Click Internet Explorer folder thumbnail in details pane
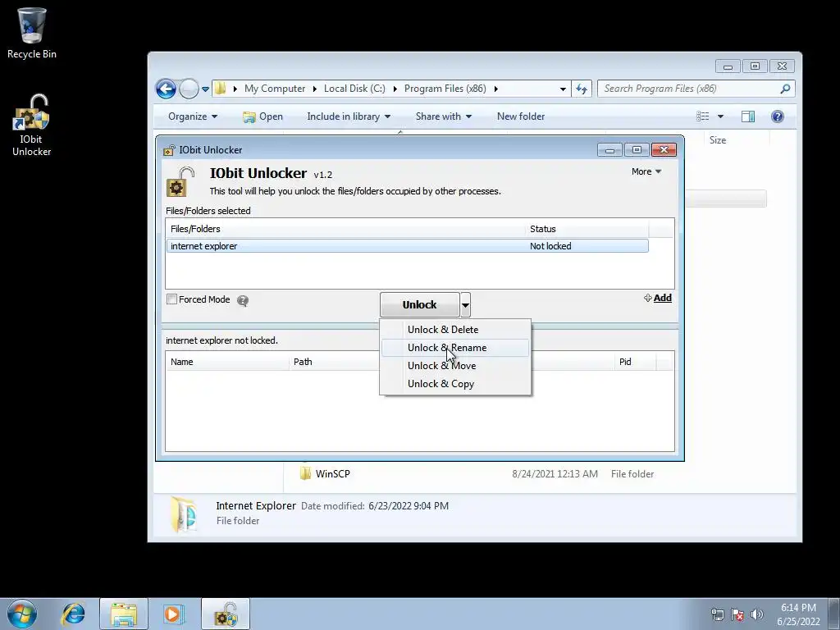This screenshot has height=630, width=840. pos(184,514)
